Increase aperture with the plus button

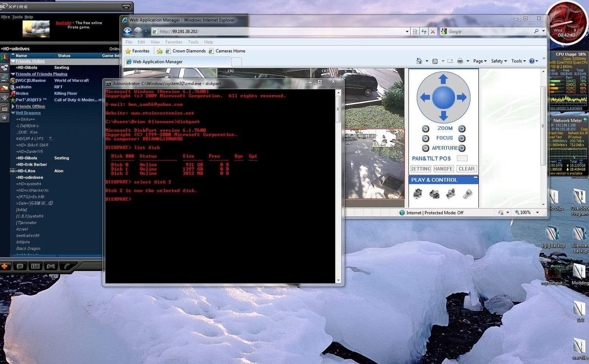coord(462,148)
